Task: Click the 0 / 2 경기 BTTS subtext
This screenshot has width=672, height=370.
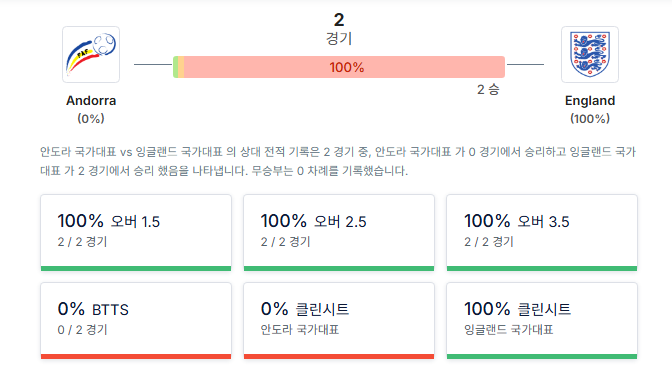Action: point(82,330)
